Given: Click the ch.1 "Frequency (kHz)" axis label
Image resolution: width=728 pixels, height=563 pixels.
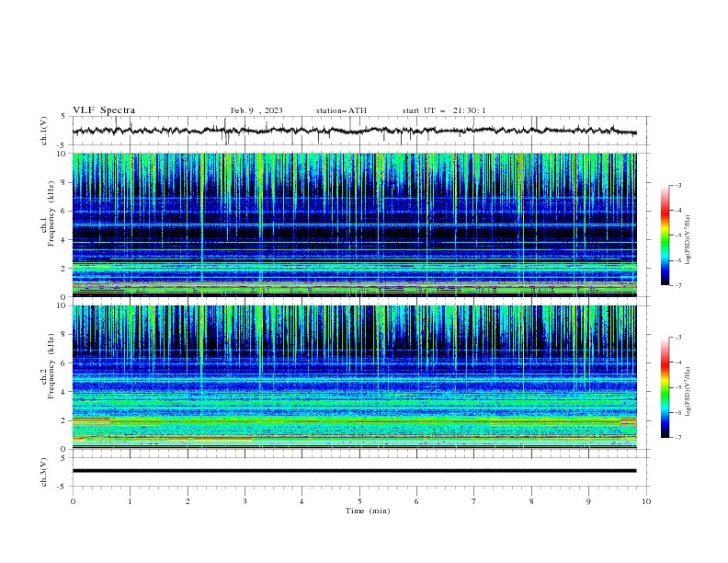Looking at the screenshot, I should (51, 214).
